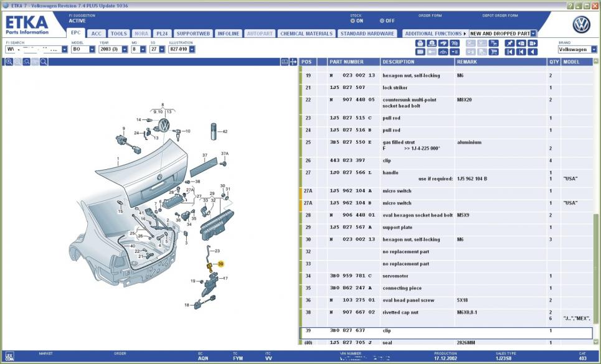Click the REMARK column header

(501, 62)
